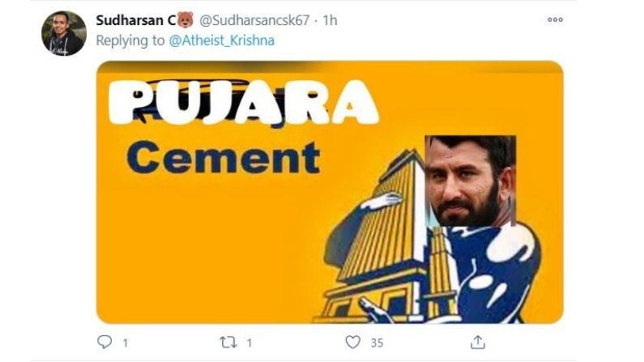Click the reply speech bubble icon

pos(104,342)
